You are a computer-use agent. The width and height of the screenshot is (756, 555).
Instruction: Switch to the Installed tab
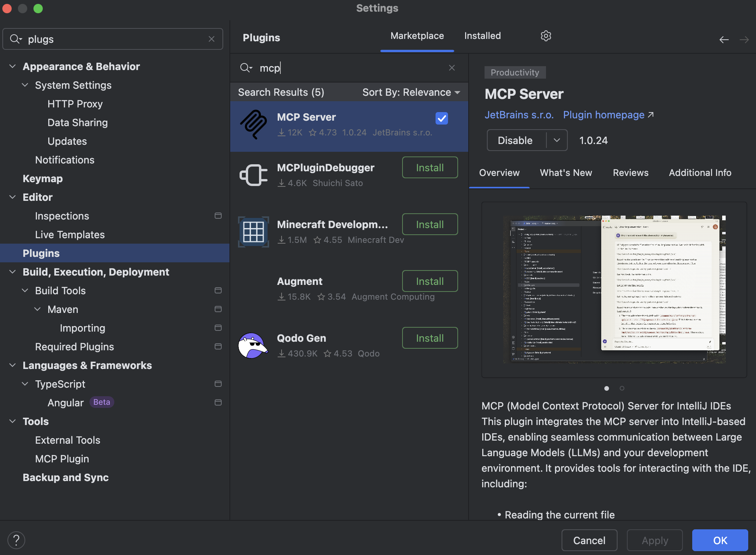pyautogui.click(x=482, y=36)
